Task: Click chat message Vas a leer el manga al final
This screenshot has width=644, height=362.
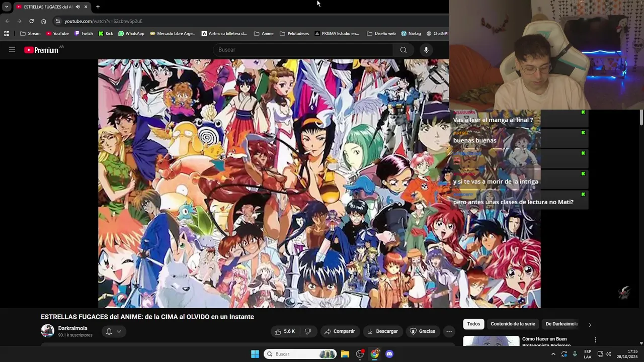Action: pyautogui.click(x=493, y=120)
